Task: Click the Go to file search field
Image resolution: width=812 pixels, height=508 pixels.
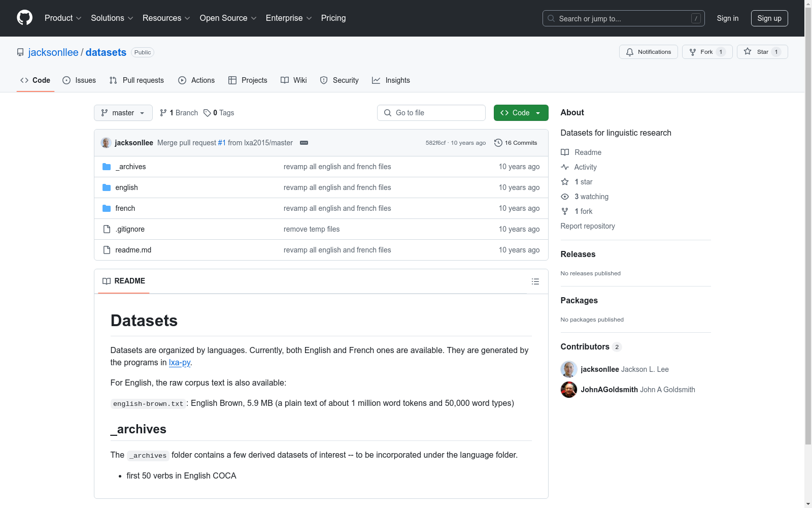Action: (431, 113)
